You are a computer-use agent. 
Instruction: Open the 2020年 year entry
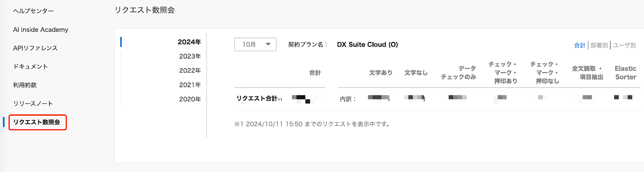(x=190, y=99)
